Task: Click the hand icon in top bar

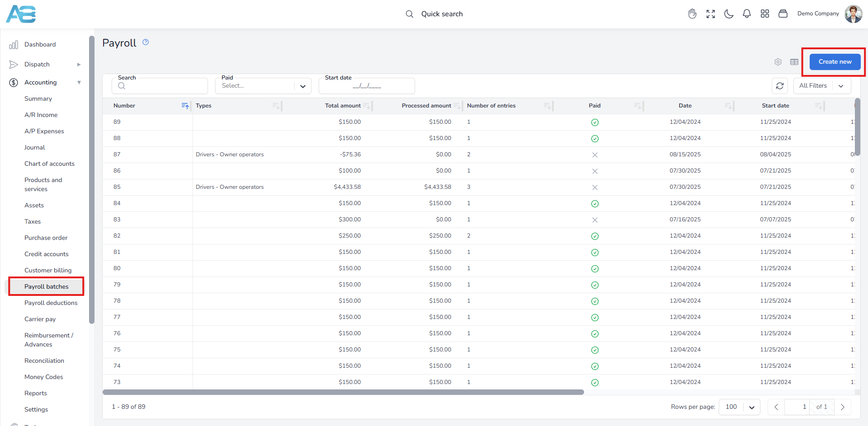Action: point(692,14)
